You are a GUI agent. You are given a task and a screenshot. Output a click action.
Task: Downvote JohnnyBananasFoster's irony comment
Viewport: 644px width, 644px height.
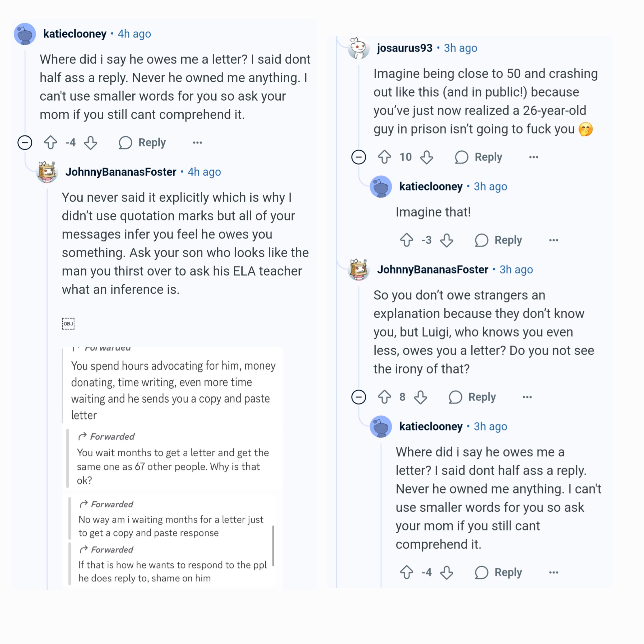[x=421, y=397]
